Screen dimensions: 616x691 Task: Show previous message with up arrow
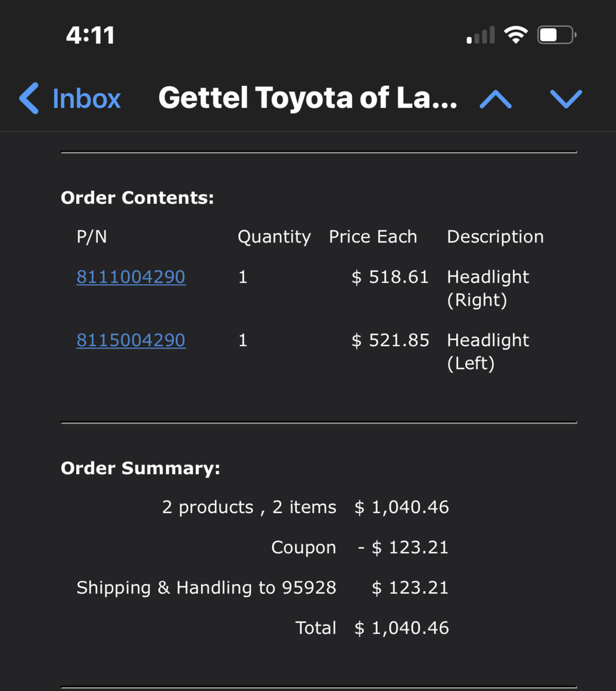click(x=496, y=99)
